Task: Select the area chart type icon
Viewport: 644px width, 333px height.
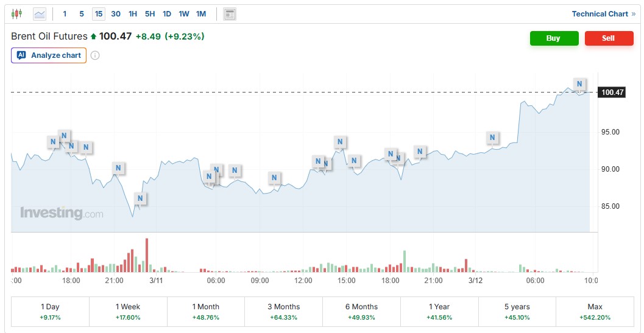Action: (x=40, y=13)
